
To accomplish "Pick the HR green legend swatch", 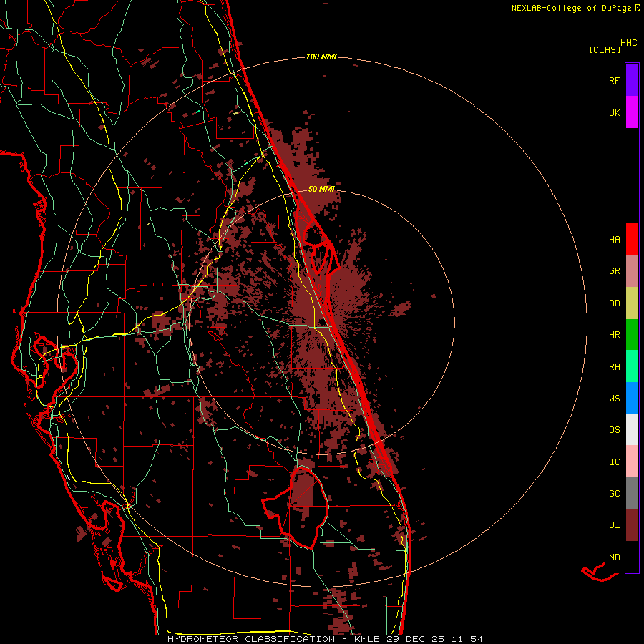I will point(632,335).
